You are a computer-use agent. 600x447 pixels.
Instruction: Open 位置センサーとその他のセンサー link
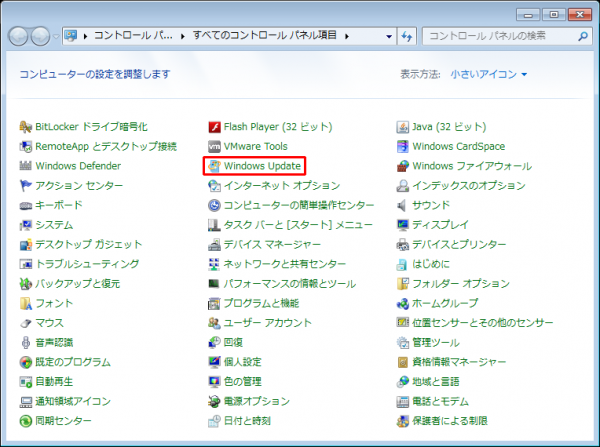pyautogui.click(x=483, y=323)
